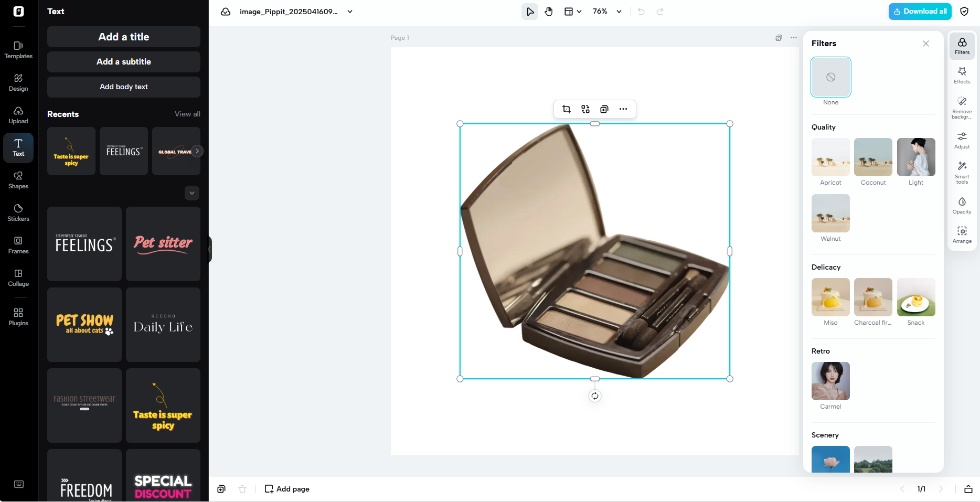Click Add body text

124,87
